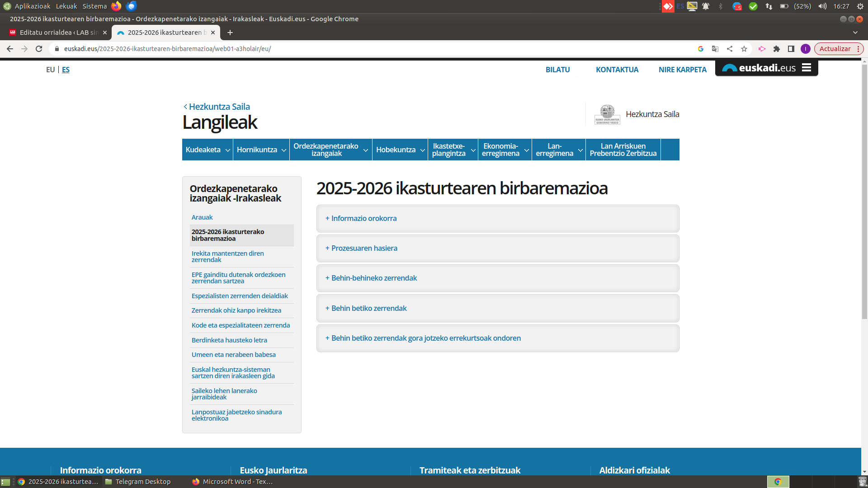This screenshot has width=868, height=488.
Task: Open Lan Arriskuen Prebentzio Zerbitzua menu item
Action: pos(623,150)
